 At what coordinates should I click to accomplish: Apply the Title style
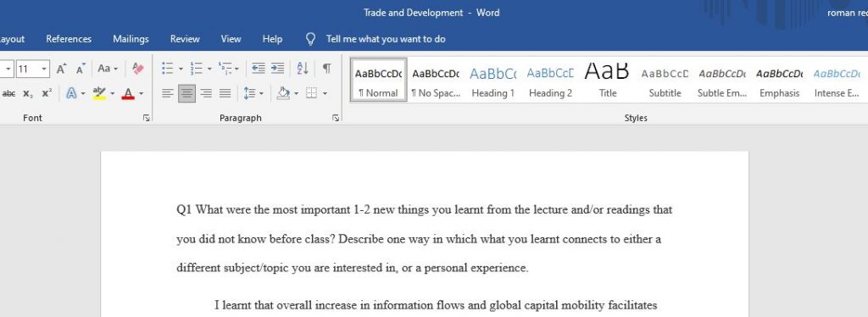click(607, 80)
